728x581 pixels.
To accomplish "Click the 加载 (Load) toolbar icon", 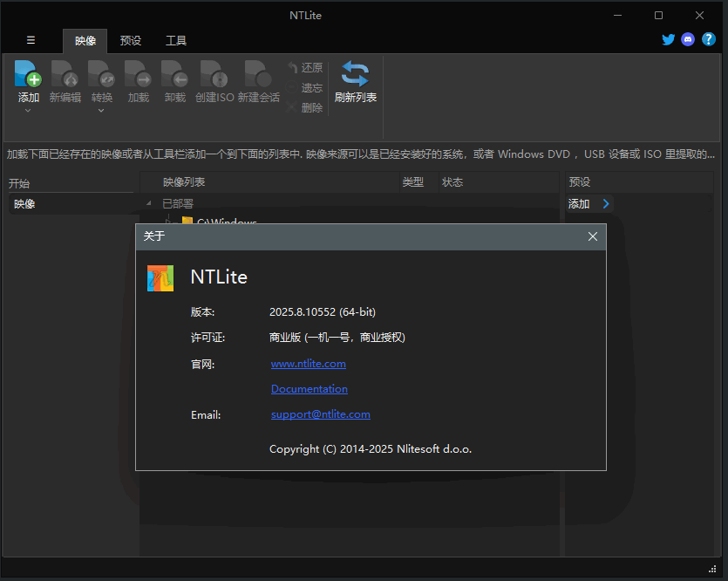I will tap(138, 74).
